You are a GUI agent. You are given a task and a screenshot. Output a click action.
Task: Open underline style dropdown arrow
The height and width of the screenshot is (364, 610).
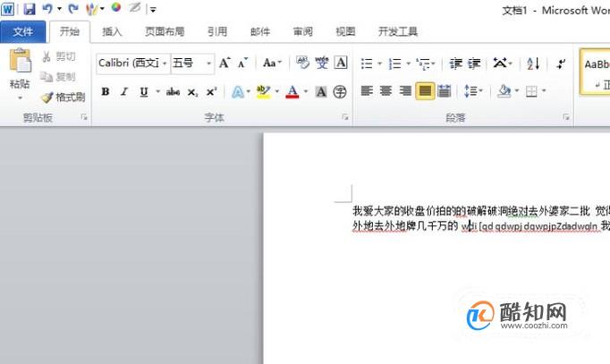point(158,92)
